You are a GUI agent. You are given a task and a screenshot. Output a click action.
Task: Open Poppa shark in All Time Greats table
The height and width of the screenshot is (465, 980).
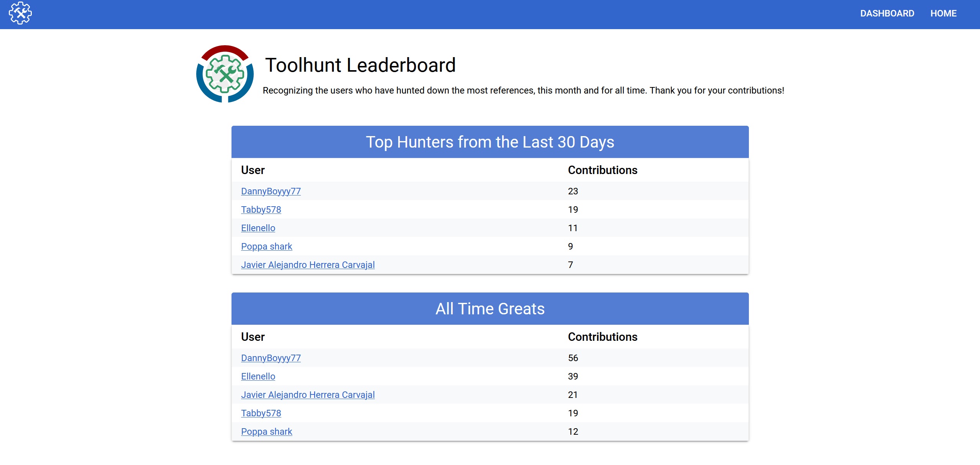coord(266,431)
